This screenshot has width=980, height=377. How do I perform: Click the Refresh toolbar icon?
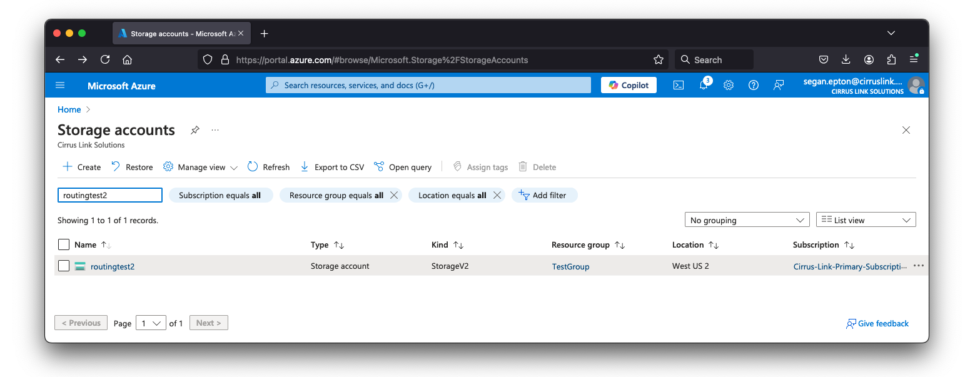[253, 167]
